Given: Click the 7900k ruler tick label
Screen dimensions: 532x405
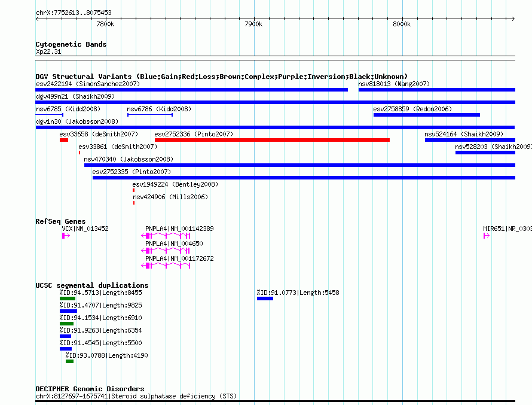Looking at the screenshot, I should (x=253, y=24).
